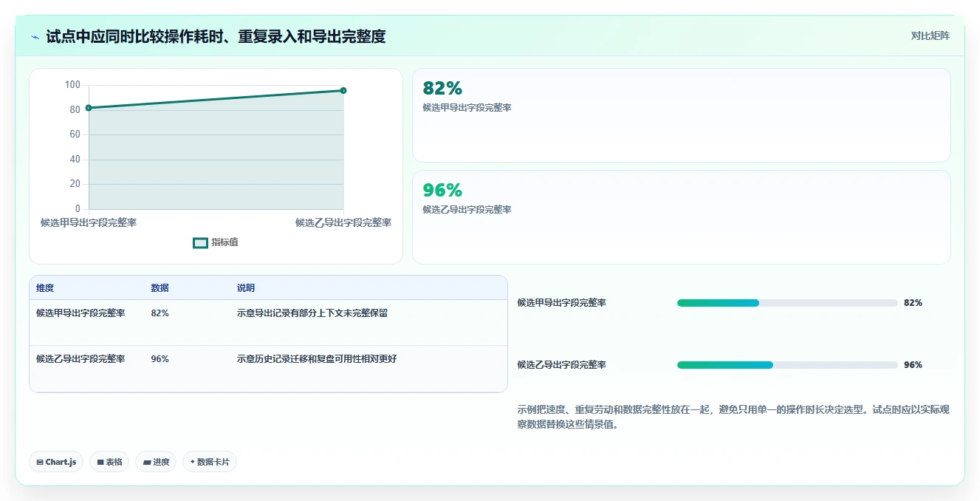Click the 进度 tag chip
This screenshot has width=980, height=501.
click(156, 462)
